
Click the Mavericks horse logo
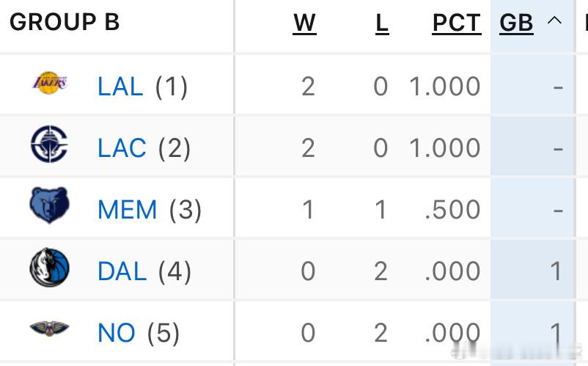click(x=49, y=268)
